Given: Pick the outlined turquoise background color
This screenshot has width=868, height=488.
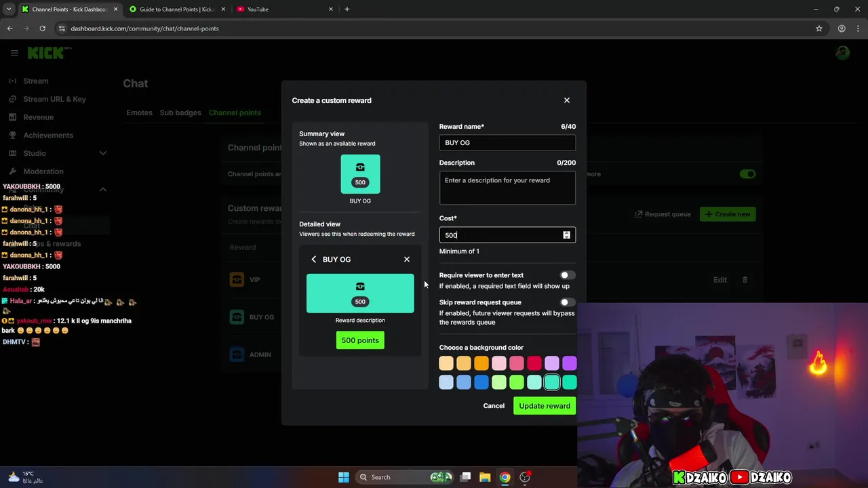Looking at the screenshot, I should [x=552, y=383].
